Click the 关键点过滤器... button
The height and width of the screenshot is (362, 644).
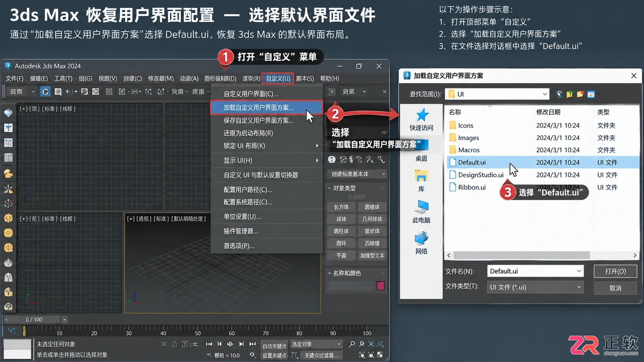[x=321, y=355]
